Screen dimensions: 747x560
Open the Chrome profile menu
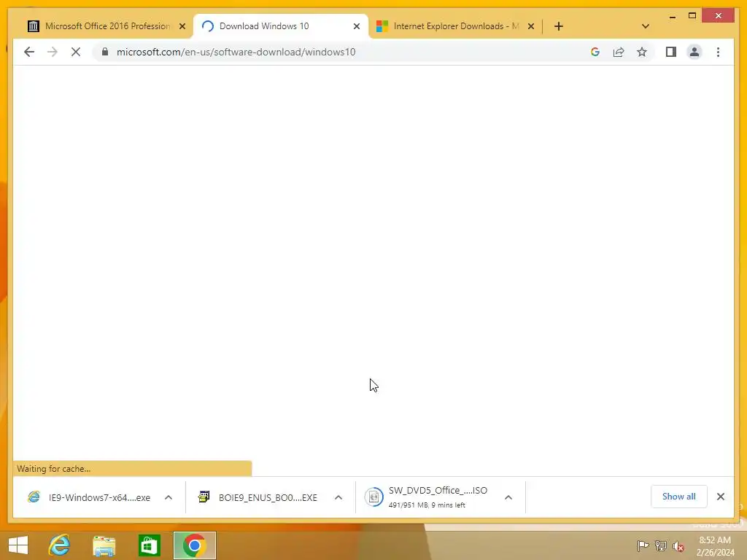pyautogui.click(x=694, y=52)
